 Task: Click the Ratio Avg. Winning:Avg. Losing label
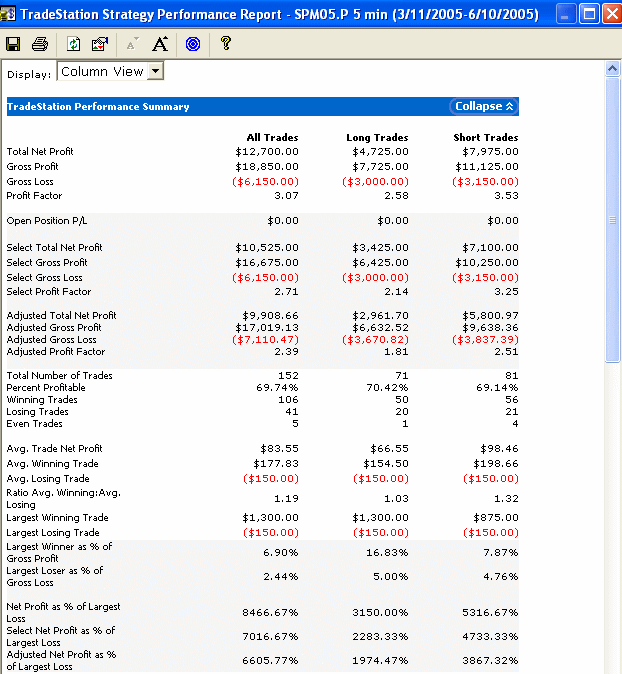point(64,499)
